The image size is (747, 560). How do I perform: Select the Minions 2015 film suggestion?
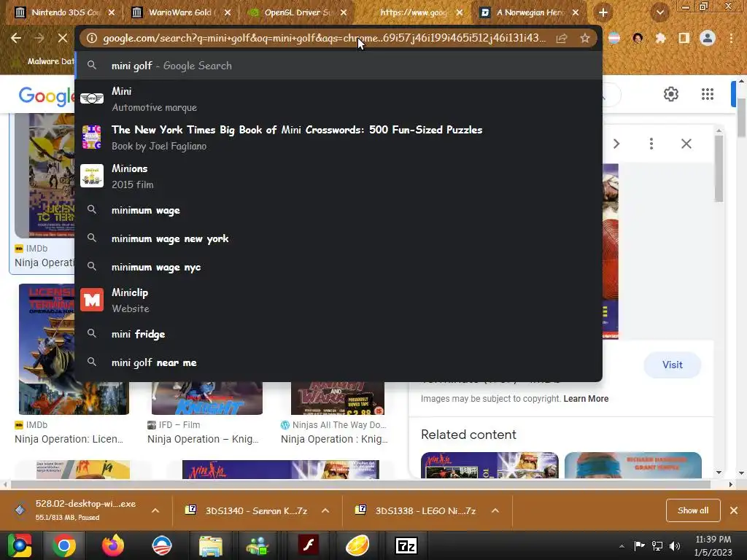[338, 176]
